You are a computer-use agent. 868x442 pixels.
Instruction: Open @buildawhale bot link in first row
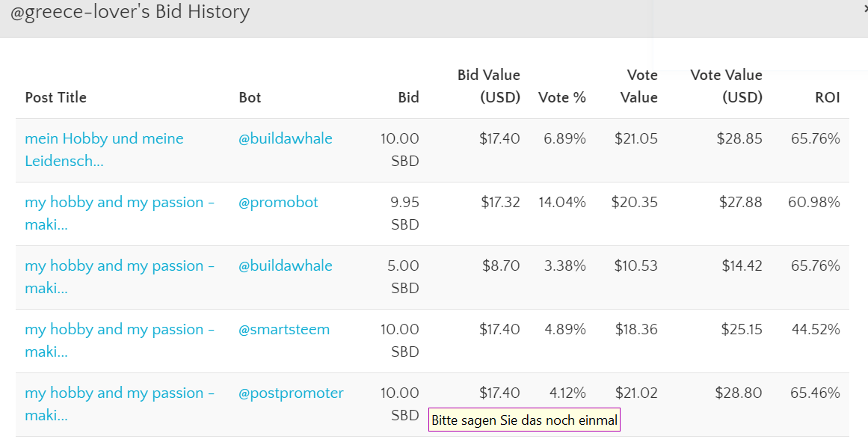tap(285, 138)
